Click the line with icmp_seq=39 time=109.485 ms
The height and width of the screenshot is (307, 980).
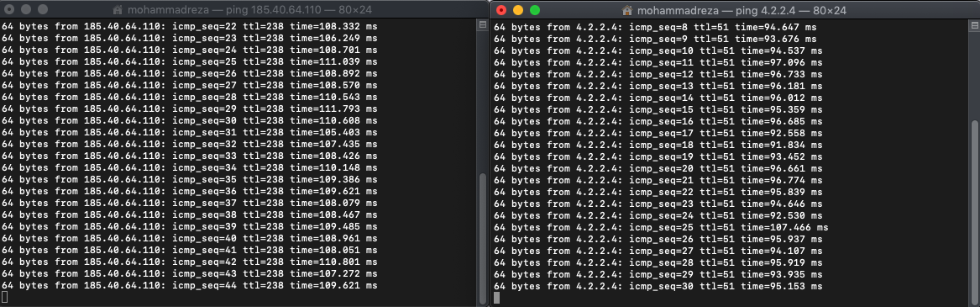point(190,227)
